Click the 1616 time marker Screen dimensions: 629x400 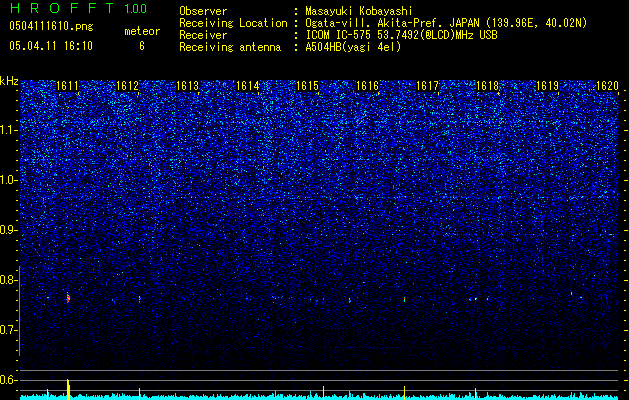pyautogui.click(x=368, y=86)
